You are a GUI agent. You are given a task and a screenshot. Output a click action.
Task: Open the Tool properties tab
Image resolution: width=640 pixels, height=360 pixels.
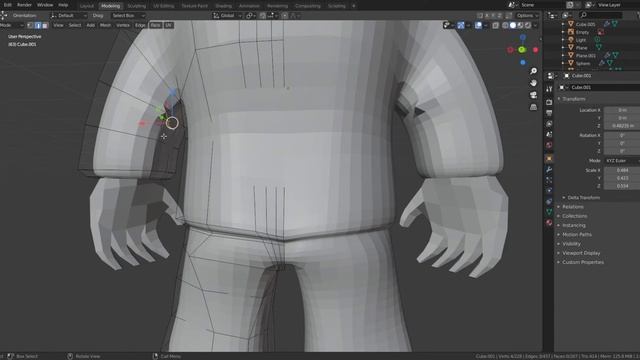click(x=549, y=89)
